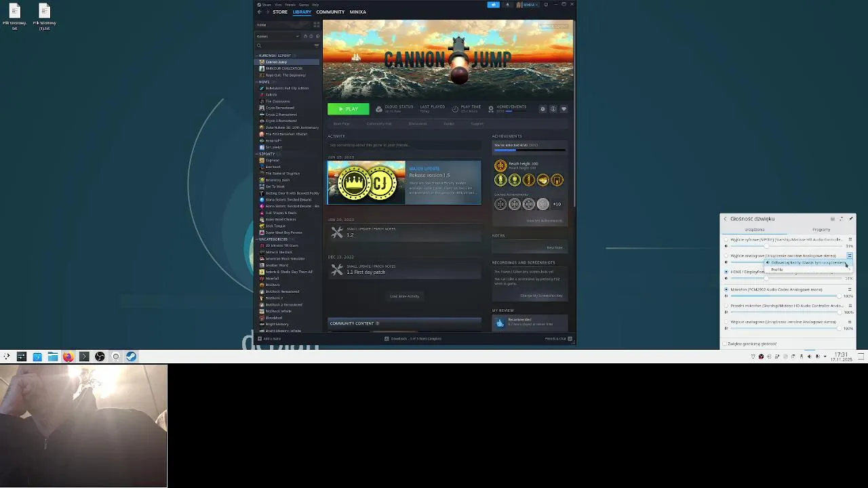
Task: Select Mikrofon PCM2902 input radio button
Action: click(x=726, y=289)
